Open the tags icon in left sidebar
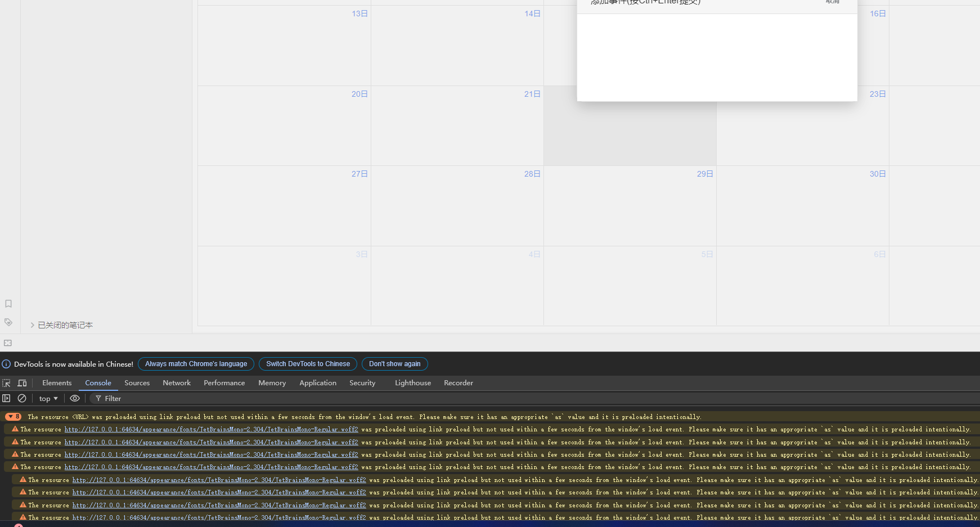This screenshot has width=980, height=527. [x=8, y=322]
